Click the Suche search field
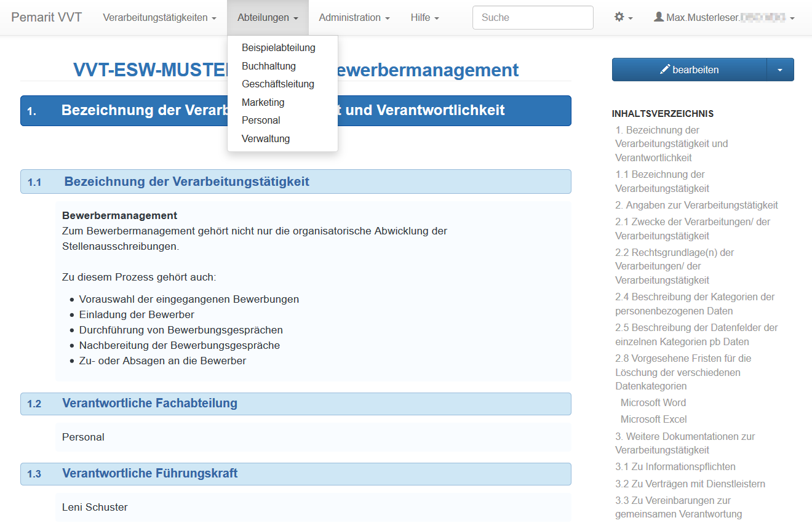The width and height of the screenshot is (812, 523). pos(532,18)
